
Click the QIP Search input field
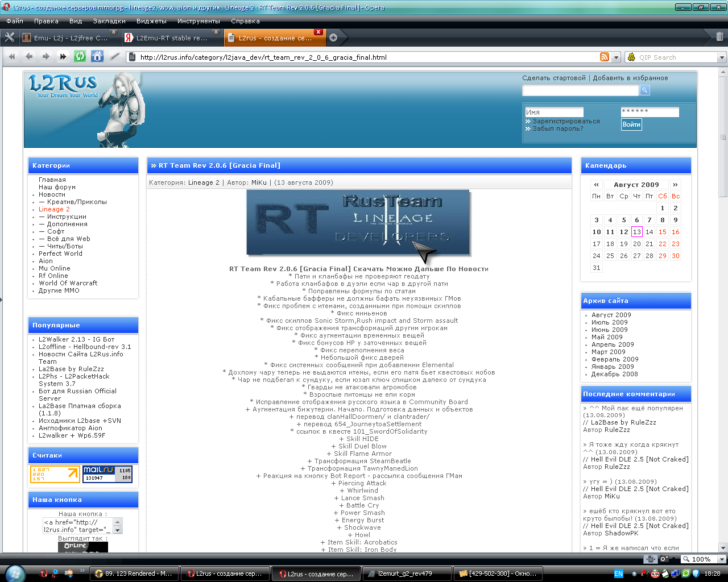click(x=677, y=57)
